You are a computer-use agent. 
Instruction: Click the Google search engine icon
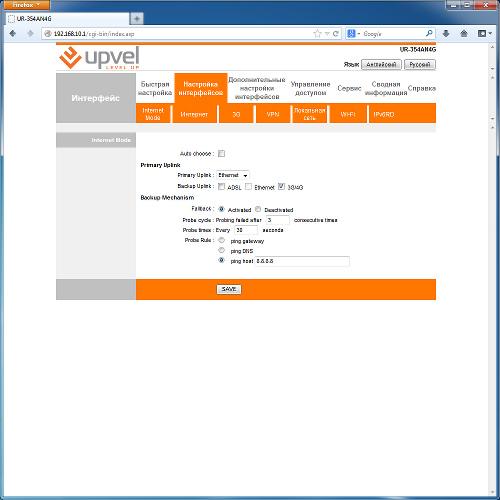(351, 34)
